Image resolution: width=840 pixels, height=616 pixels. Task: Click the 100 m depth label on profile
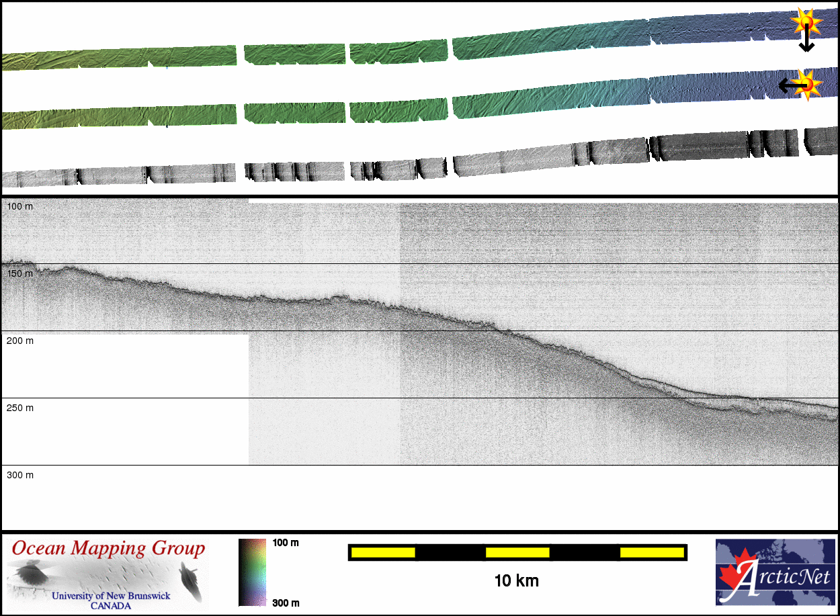[x=20, y=206]
